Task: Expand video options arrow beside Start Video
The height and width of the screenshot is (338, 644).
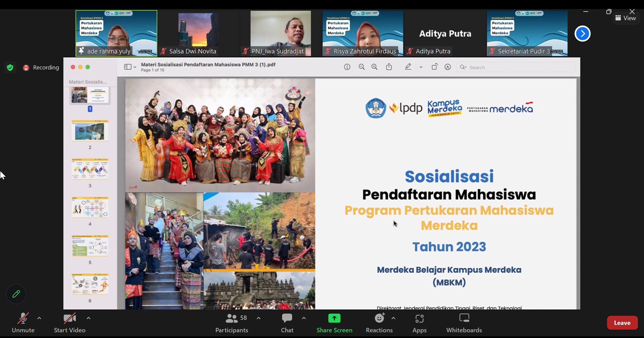Action: [x=89, y=318]
